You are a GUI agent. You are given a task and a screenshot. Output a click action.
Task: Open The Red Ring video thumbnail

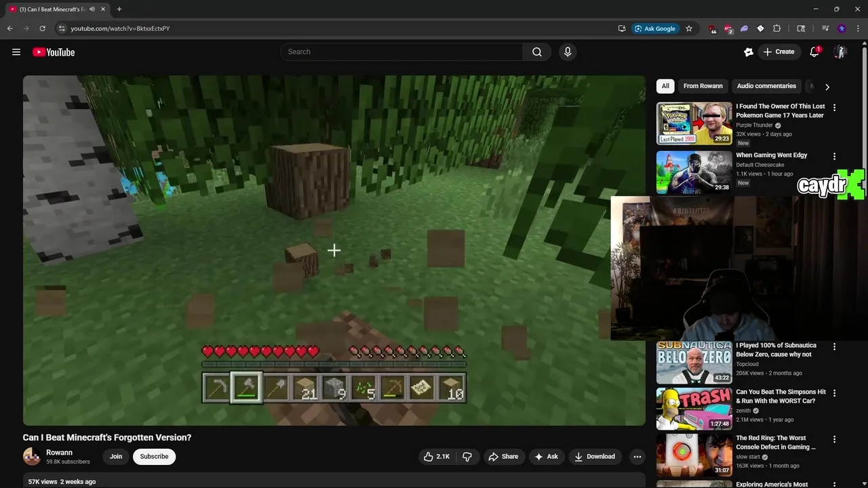click(694, 455)
